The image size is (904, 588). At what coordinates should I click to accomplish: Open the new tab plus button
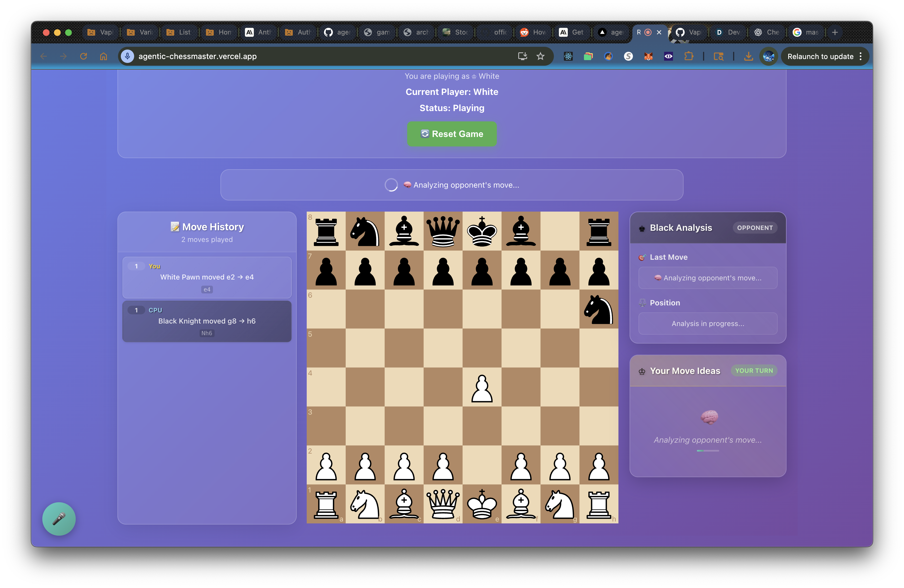pyautogui.click(x=834, y=32)
